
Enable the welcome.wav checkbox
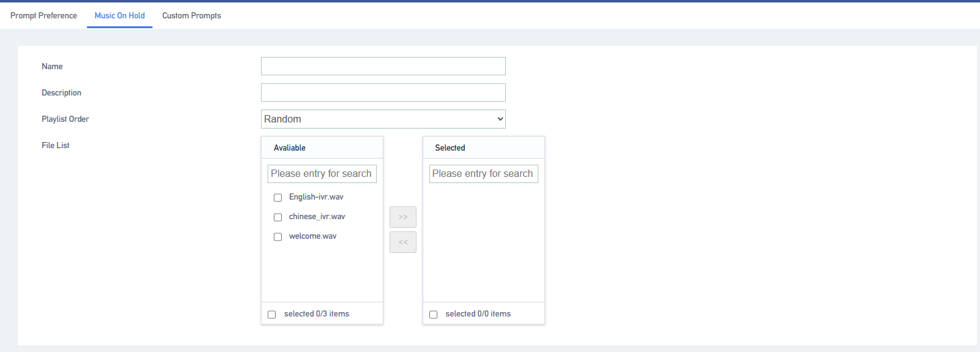277,237
